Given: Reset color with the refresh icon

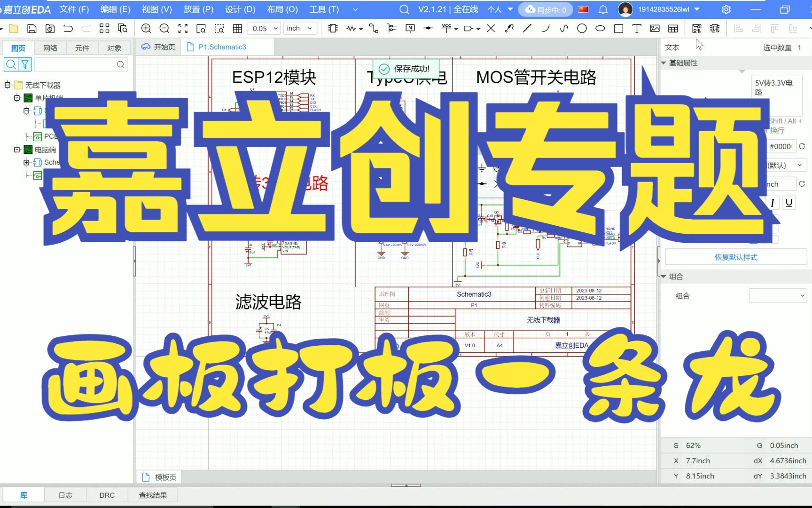Looking at the screenshot, I should [x=802, y=146].
